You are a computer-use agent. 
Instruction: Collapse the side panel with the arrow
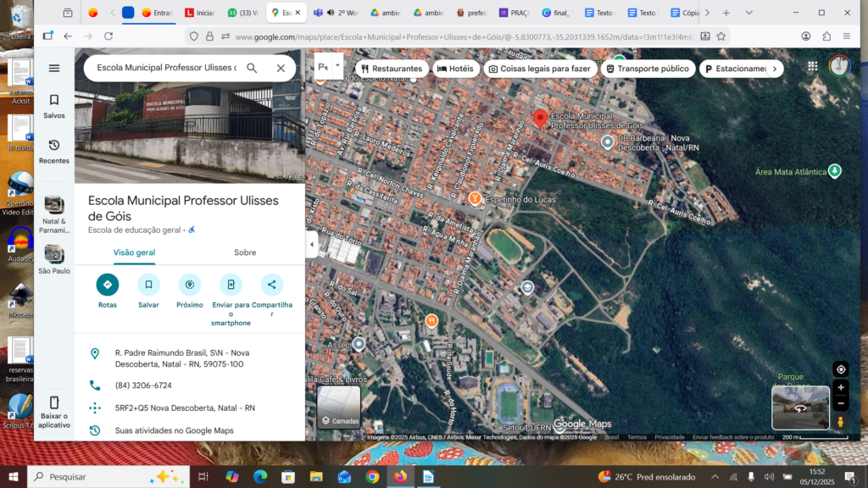coord(311,244)
